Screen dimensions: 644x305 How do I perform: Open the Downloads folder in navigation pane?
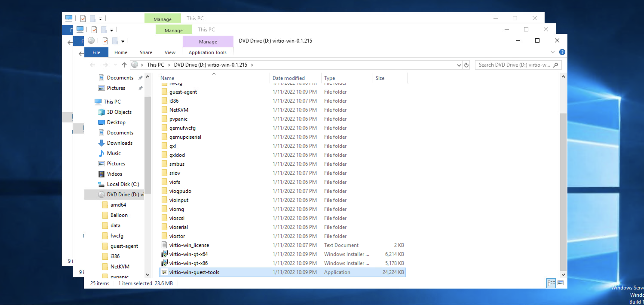point(120,143)
